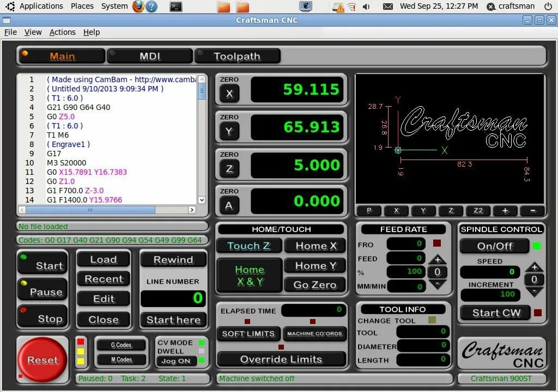Viewport: 558px width, 392px height.
Task: Increase spindle speed with plus arrow
Action: coord(534,267)
